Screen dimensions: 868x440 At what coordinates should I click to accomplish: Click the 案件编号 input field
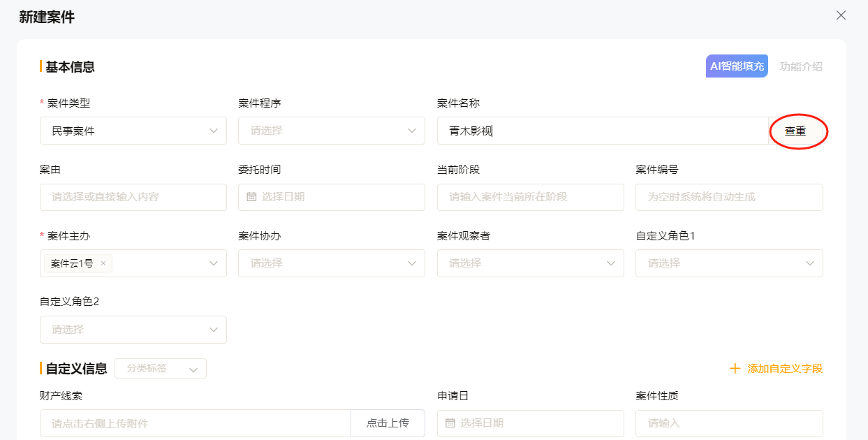[x=728, y=197]
